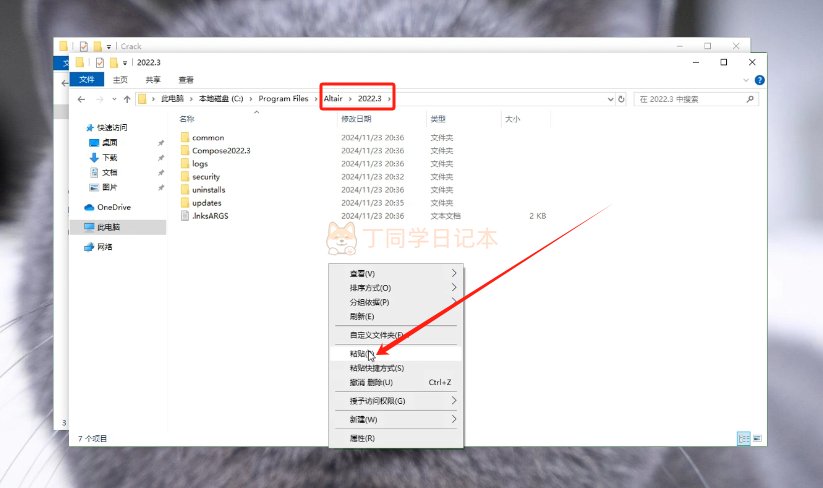823x488 pixels.
Task: Click security's date 2024/11/23 20:32
Action: 373,177
